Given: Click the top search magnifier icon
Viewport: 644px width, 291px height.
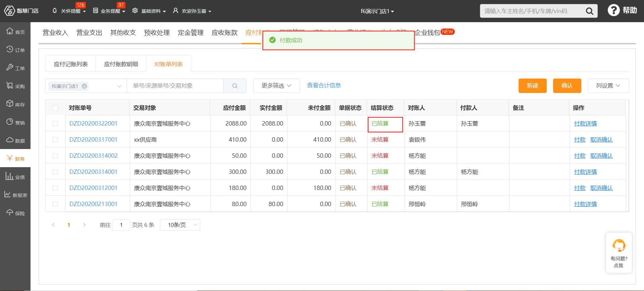Looking at the screenshot, I should (589, 11).
